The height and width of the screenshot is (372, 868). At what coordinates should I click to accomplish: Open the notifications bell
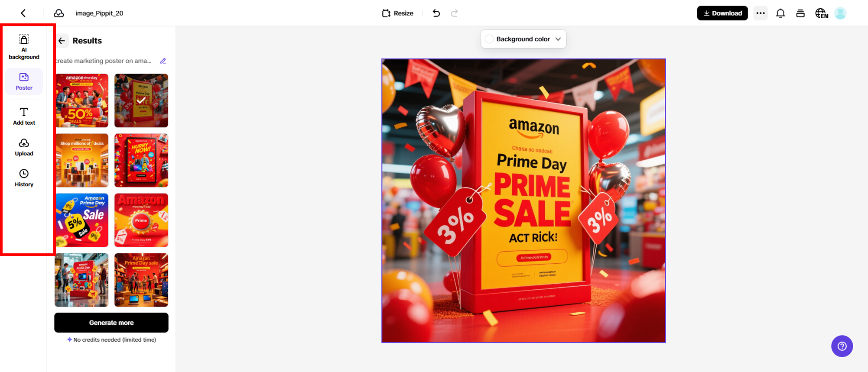point(780,13)
